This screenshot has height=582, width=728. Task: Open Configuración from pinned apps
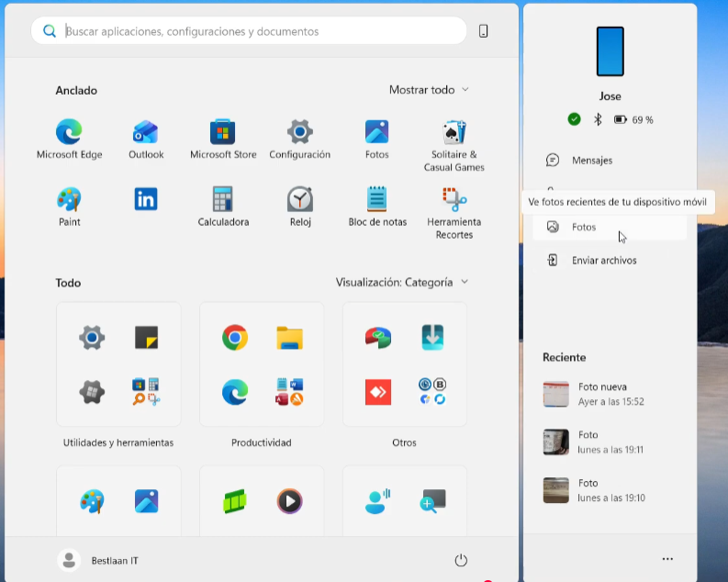coord(300,139)
